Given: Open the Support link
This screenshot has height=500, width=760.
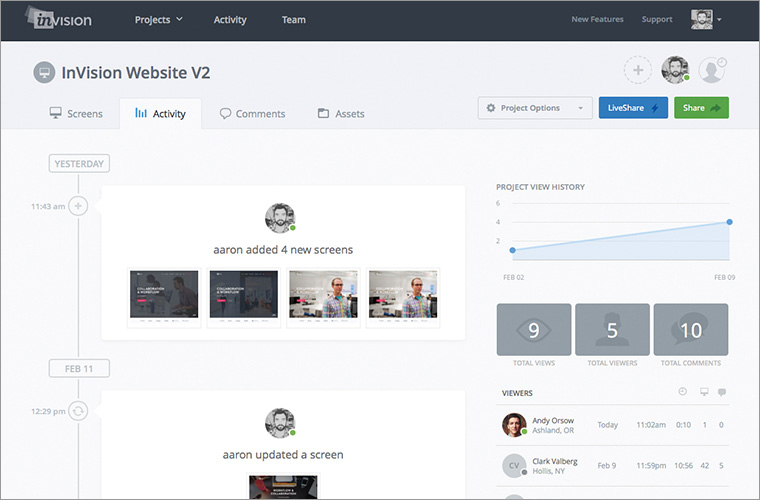Looking at the screenshot, I should [x=657, y=19].
